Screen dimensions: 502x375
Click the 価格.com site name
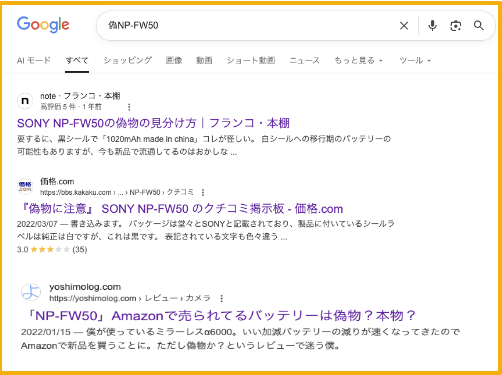point(57,181)
